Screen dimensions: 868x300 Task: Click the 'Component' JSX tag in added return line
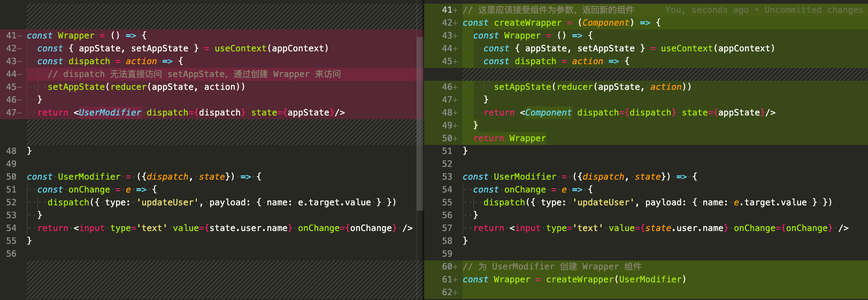(x=548, y=113)
